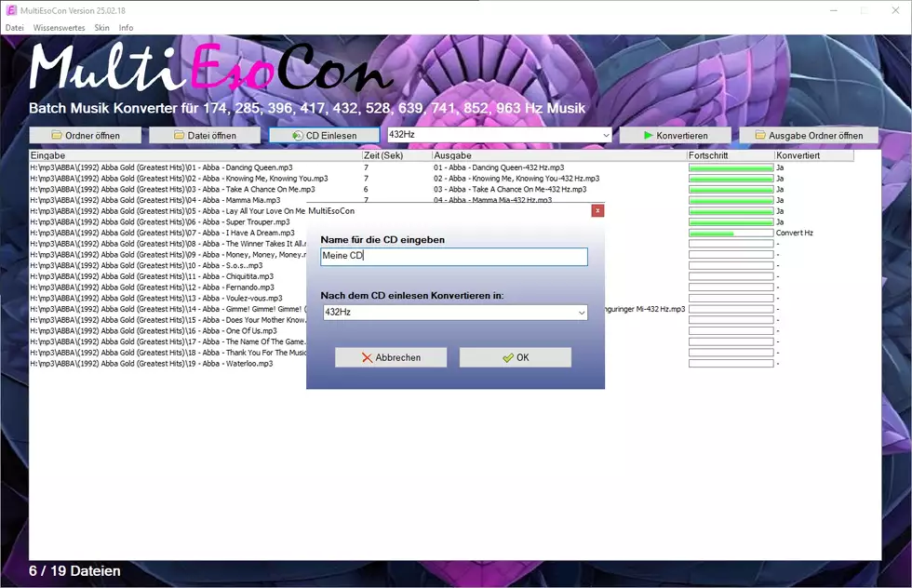Click the partial progress bar of I Have A Dream
This screenshot has width=912, height=588.
tap(731, 233)
